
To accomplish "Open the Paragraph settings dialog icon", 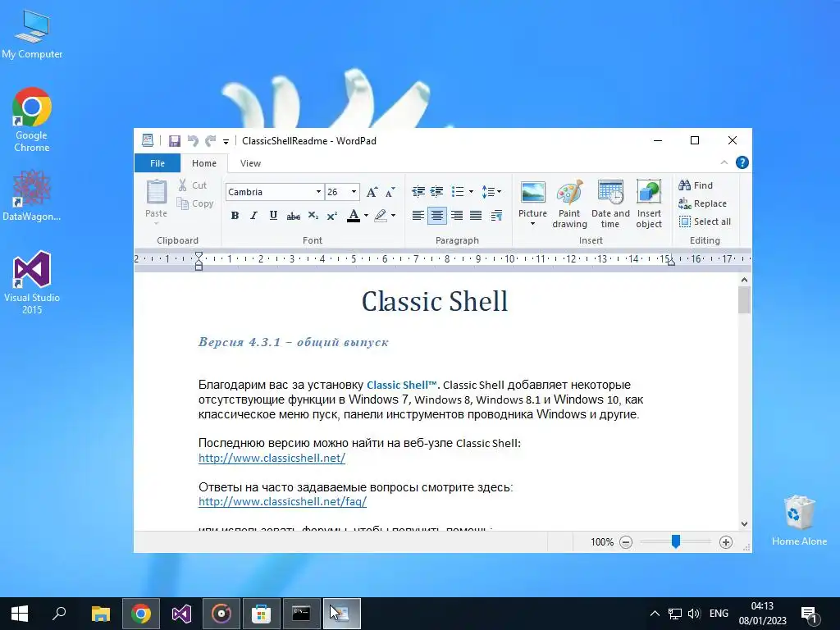I will 496,216.
